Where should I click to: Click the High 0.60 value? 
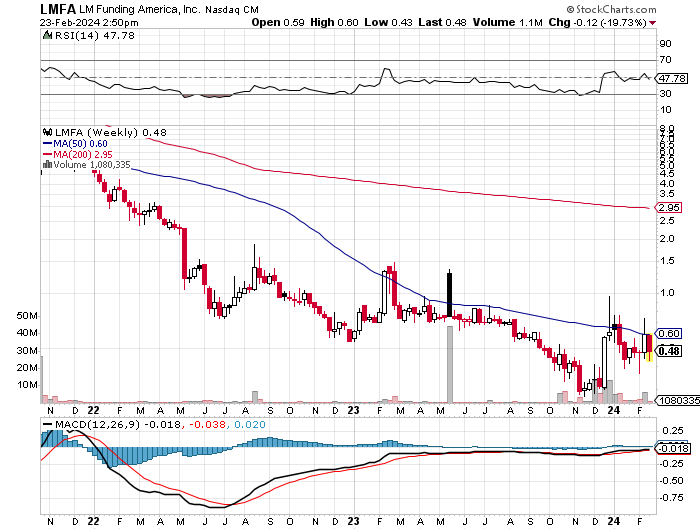tap(334, 22)
